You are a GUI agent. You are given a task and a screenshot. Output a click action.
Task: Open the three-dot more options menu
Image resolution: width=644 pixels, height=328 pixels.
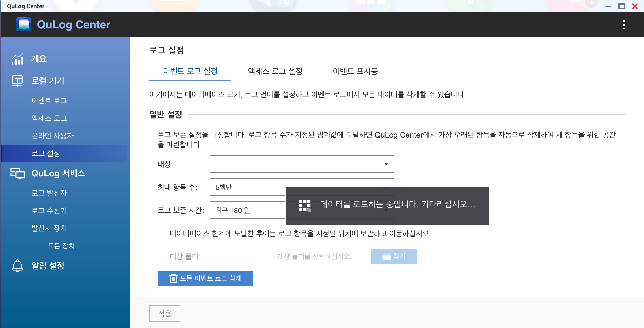[x=624, y=25]
